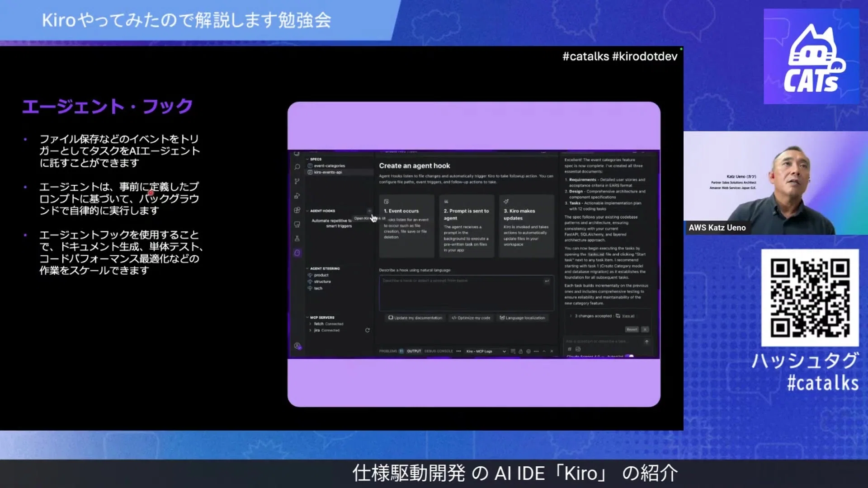Open the Extensions view icon
This screenshot has width=868, height=488.
297,210
